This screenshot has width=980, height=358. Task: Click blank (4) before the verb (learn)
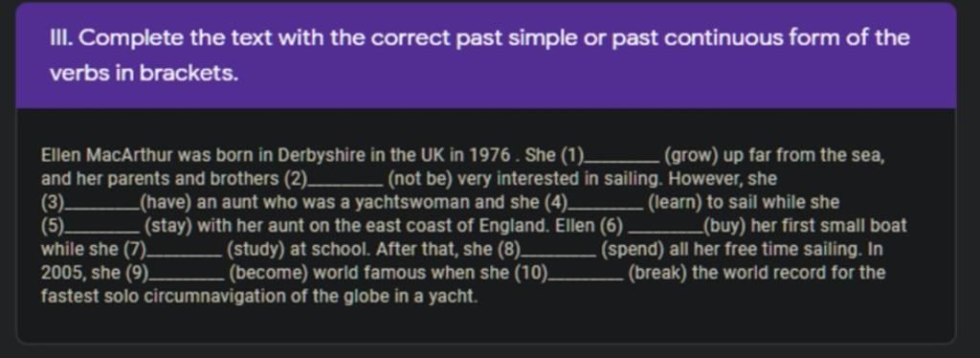tap(605, 208)
